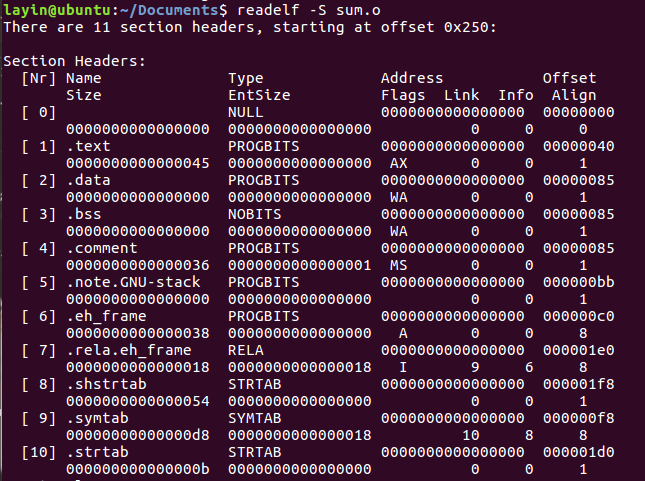Click the section index '[10]'
Screen dimensions: 645x481
pos(39,453)
